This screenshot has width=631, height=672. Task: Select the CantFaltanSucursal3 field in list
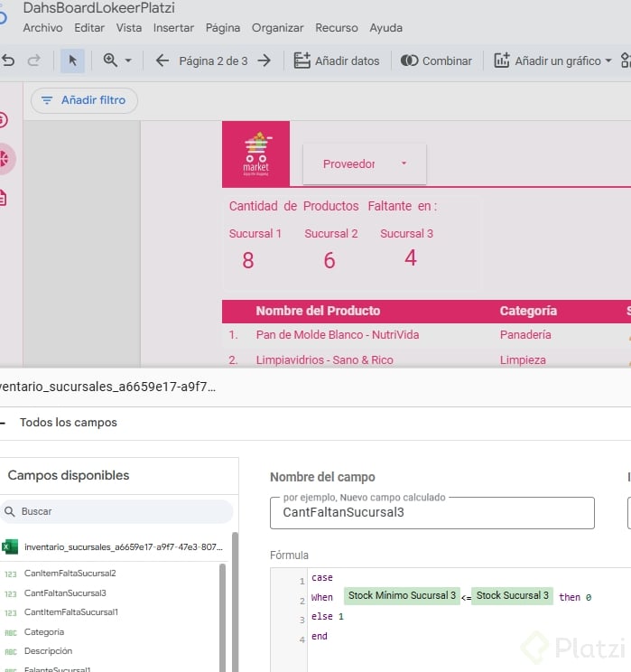click(65, 593)
